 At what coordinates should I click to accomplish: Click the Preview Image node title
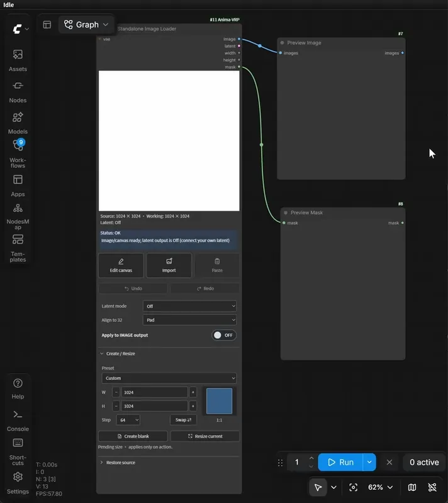point(304,43)
